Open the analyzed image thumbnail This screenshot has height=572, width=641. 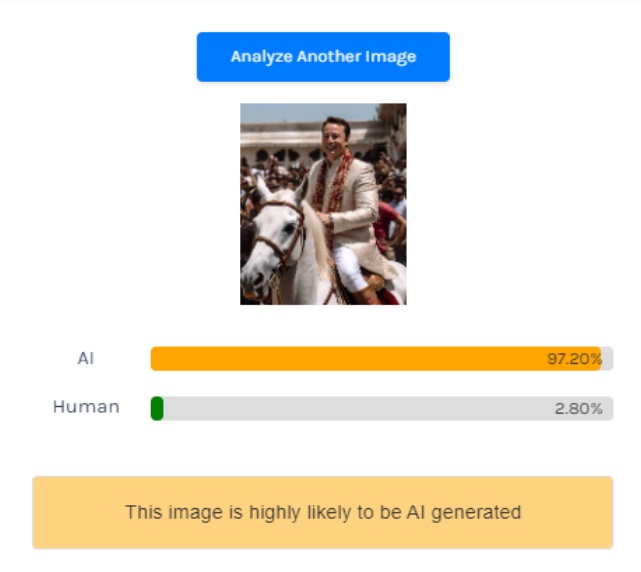pyautogui.click(x=323, y=204)
